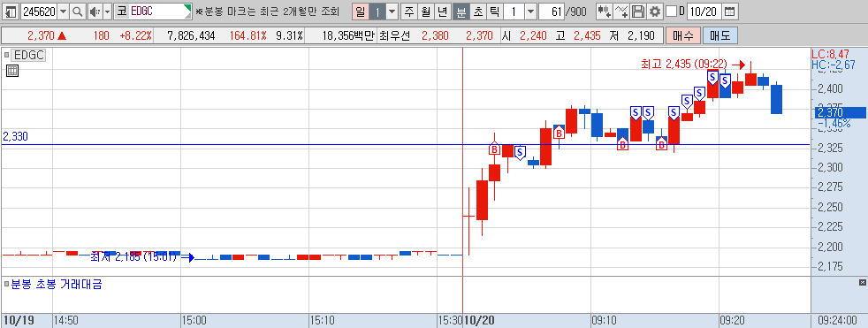Click the green corner marker in name box
Viewport: 868px width, 328px height.
coord(187,8)
